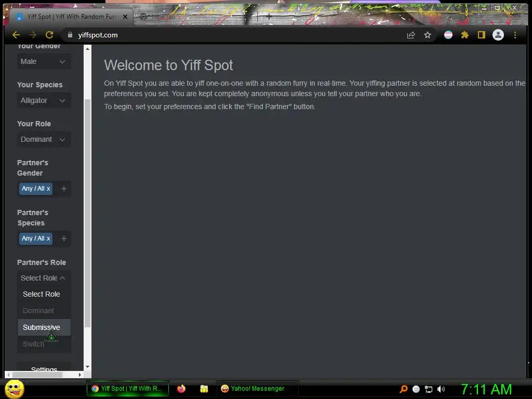Click the smiley face start button
This screenshot has height=399, width=532.
(x=14, y=389)
